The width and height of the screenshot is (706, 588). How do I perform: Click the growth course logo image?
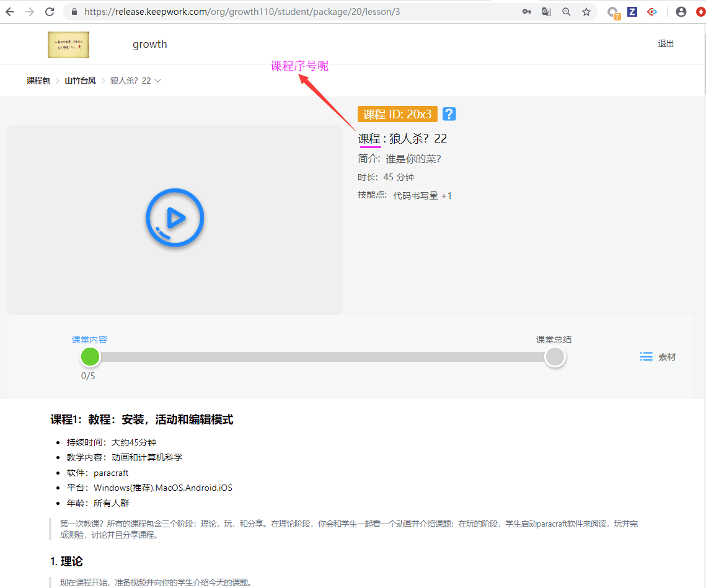(x=68, y=45)
